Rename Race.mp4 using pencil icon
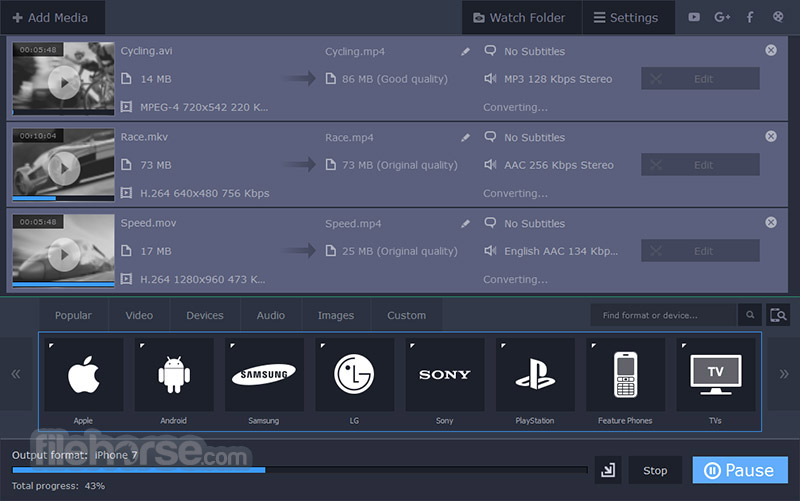The image size is (800, 501). pos(465,138)
